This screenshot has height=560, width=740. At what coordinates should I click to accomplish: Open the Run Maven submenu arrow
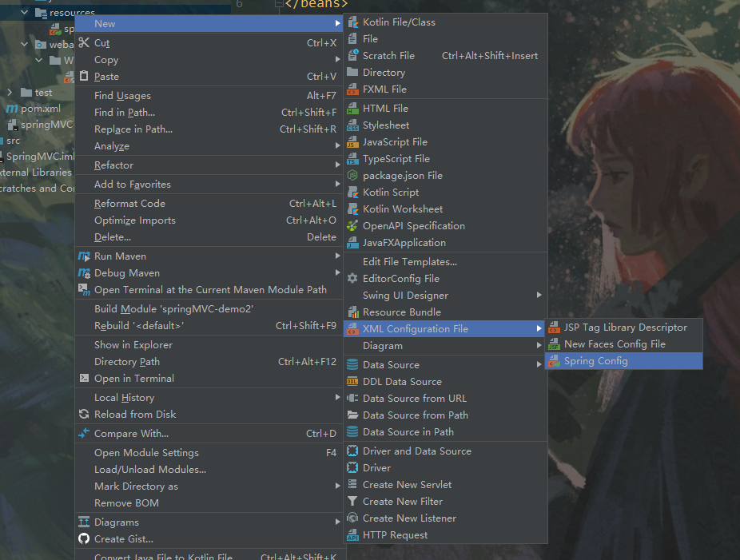tap(337, 256)
